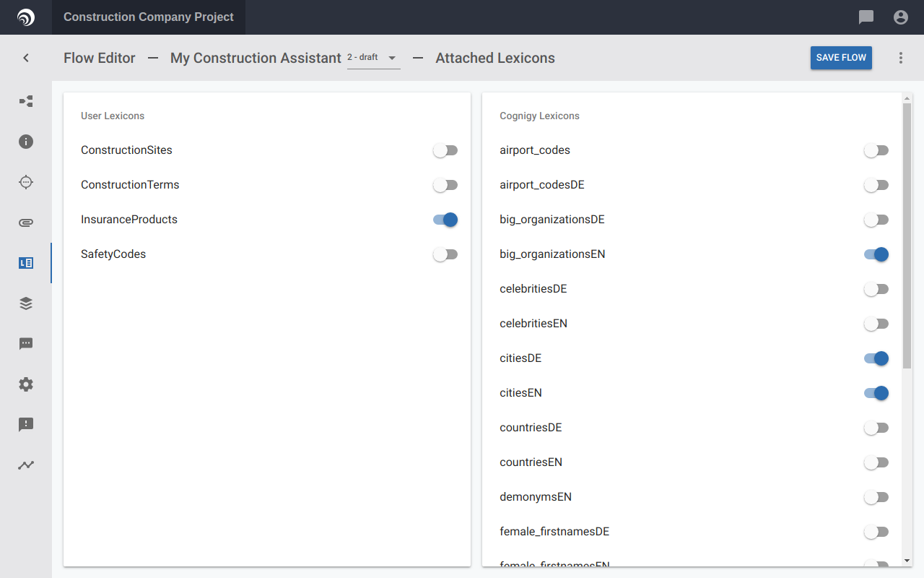The image size is (924, 578).
Task: Enable female_firstnamesDE toggle
Action: [876, 532]
